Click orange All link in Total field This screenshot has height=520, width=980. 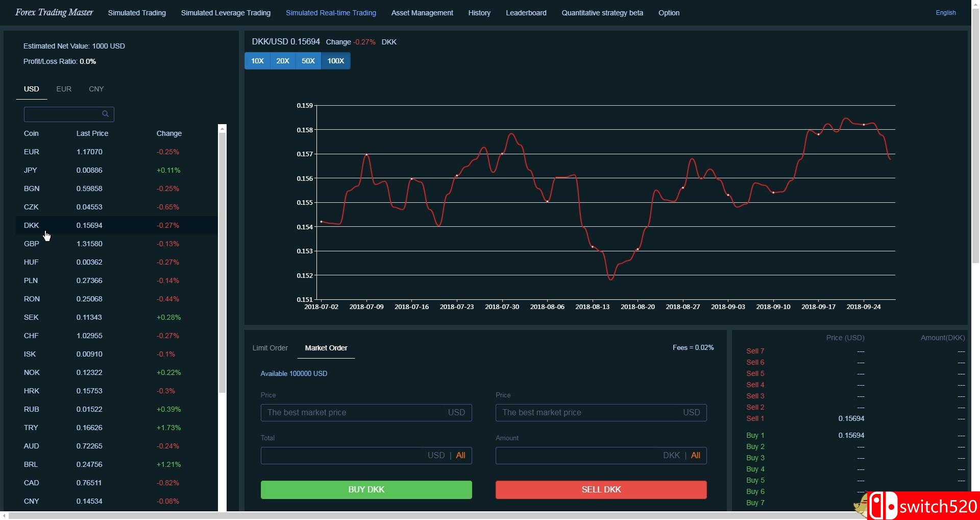(460, 456)
